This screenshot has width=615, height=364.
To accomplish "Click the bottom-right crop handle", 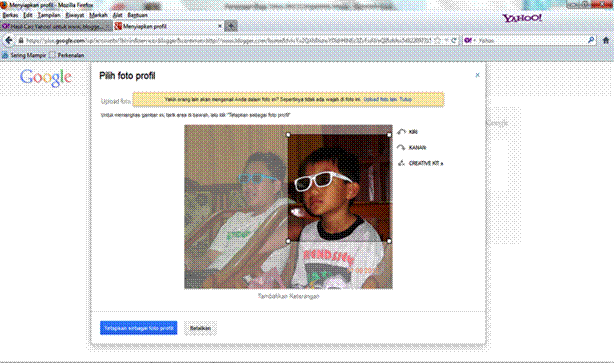I will [x=389, y=241].
